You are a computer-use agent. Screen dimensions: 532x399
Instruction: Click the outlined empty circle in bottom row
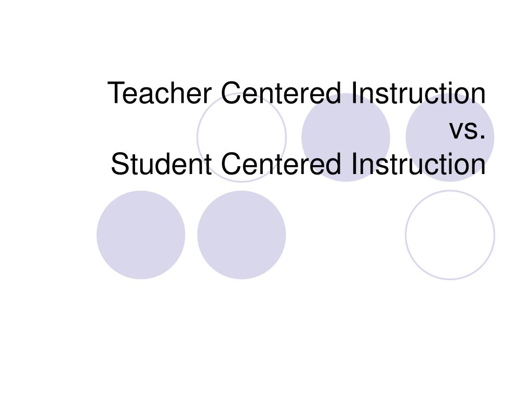pos(450,235)
